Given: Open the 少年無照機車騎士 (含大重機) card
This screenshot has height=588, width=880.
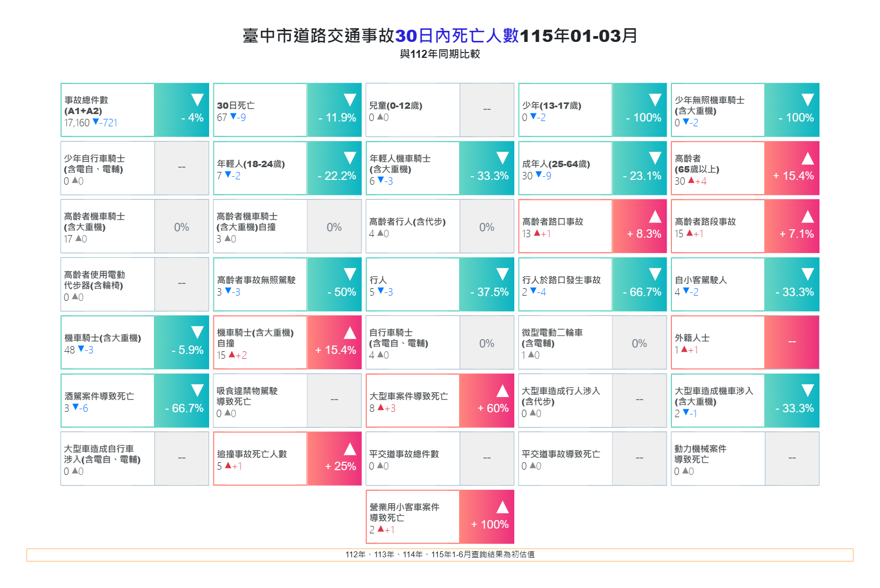Looking at the screenshot, I should click(x=745, y=110).
